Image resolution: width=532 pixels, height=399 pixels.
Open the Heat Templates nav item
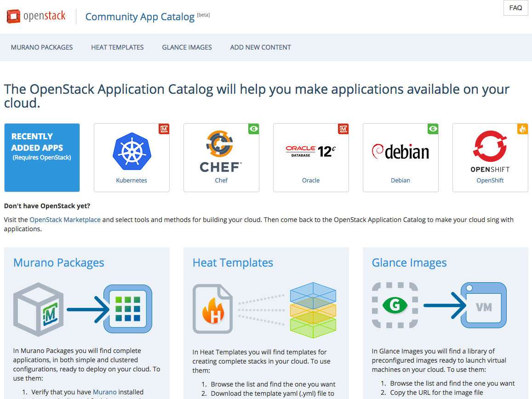tap(117, 47)
